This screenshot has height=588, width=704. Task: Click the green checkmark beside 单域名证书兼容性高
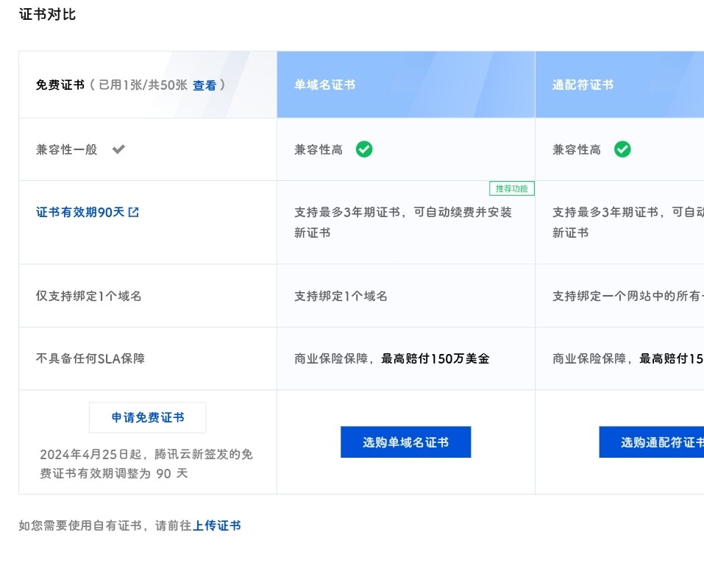coord(364,149)
